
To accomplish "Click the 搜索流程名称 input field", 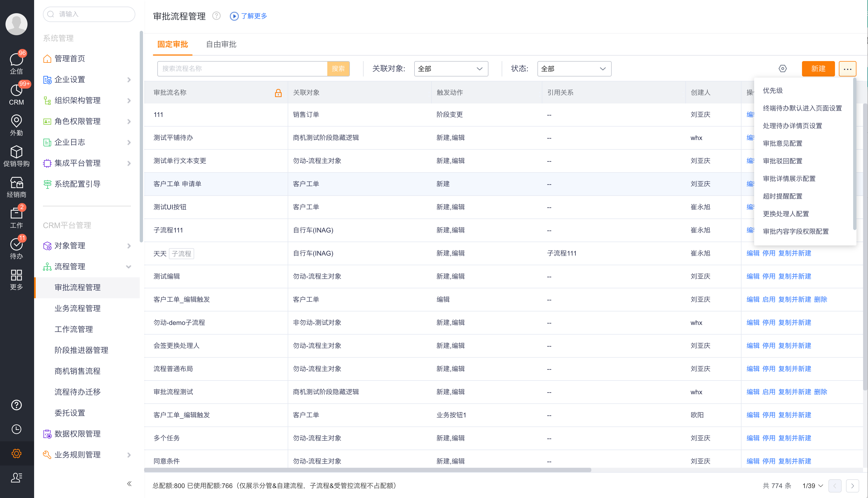I will (242, 69).
